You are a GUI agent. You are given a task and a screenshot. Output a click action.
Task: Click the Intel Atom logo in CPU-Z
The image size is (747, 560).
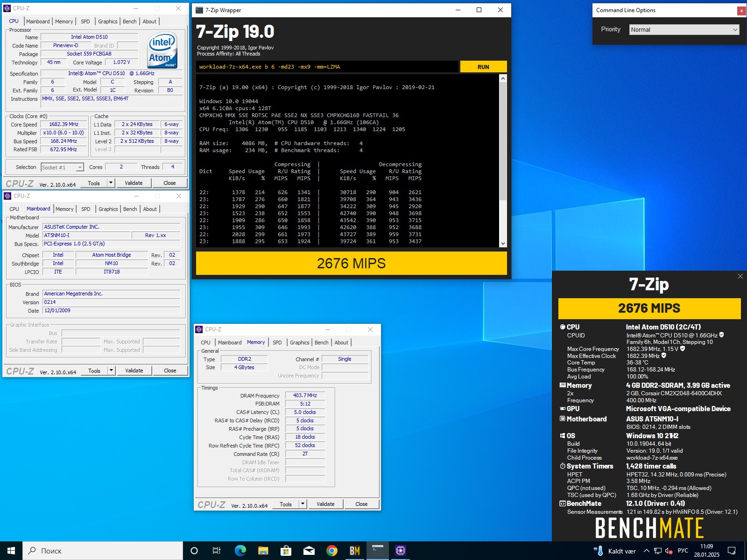162,50
